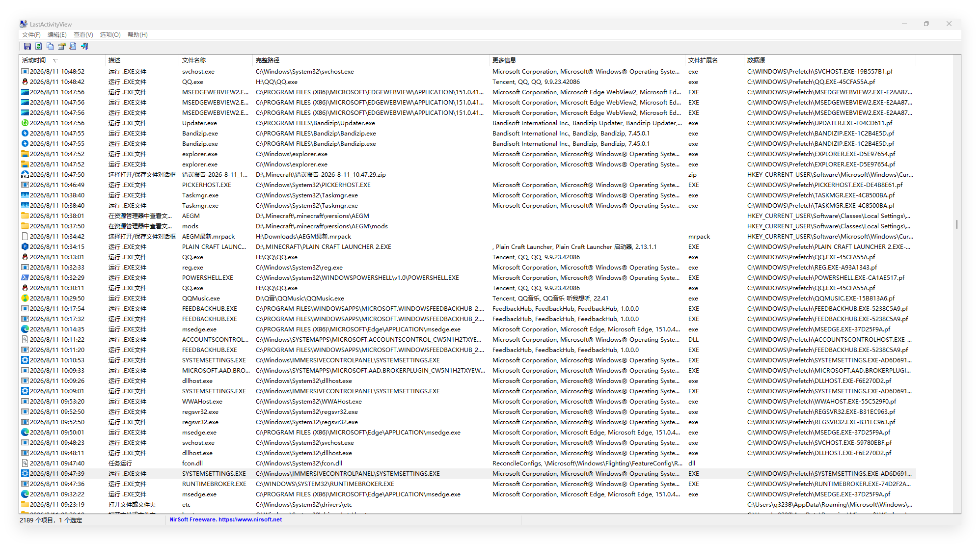Select the PICKERHOST.EXE file name cell
980x544 pixels.
(x=207, y=185)
